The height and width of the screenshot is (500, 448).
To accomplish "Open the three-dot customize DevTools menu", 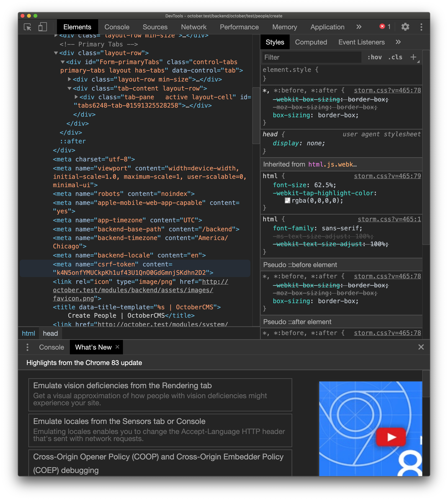I will coord(421,27).
